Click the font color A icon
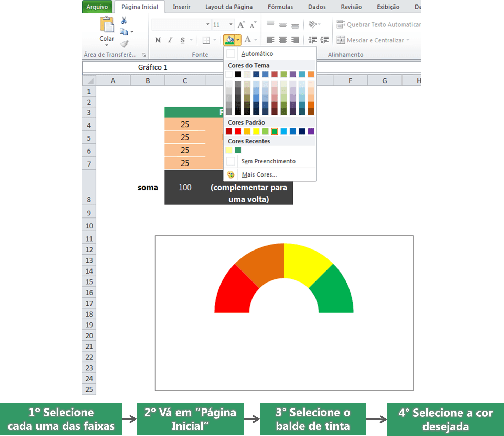 (248, 40)
